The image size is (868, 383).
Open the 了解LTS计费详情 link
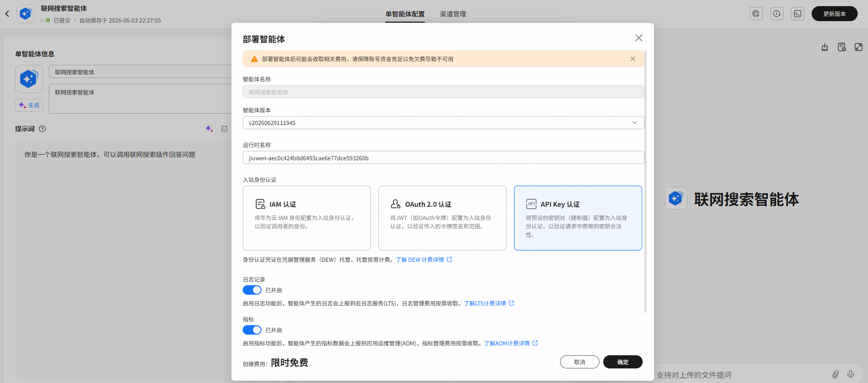[x=485, y=303]
